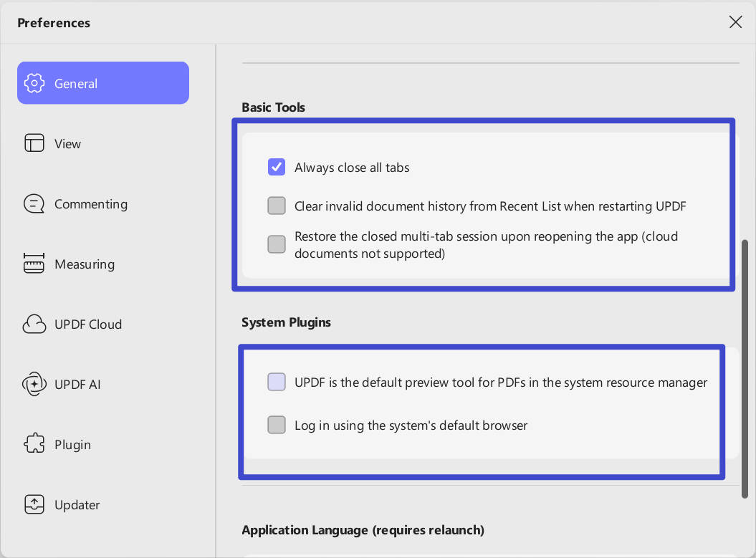Viewport: 756px width, 558px height.
Task: Click the UPDF AI icon
Action: [34, 385]
